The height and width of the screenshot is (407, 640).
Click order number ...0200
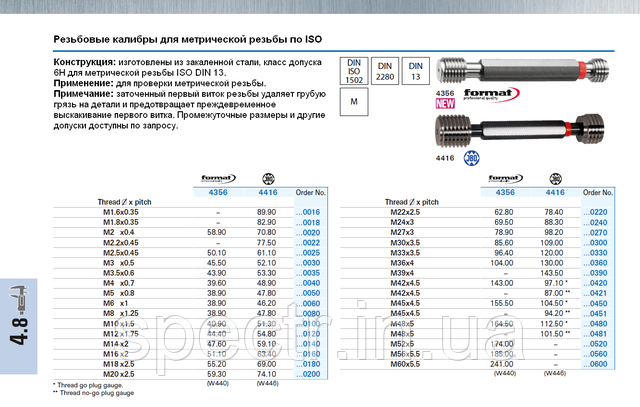click(308, 374)
